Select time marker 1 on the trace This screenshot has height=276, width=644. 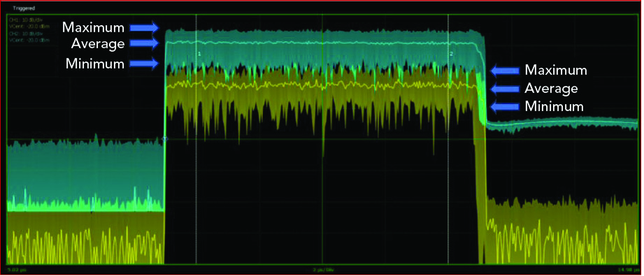coord(199,54)
